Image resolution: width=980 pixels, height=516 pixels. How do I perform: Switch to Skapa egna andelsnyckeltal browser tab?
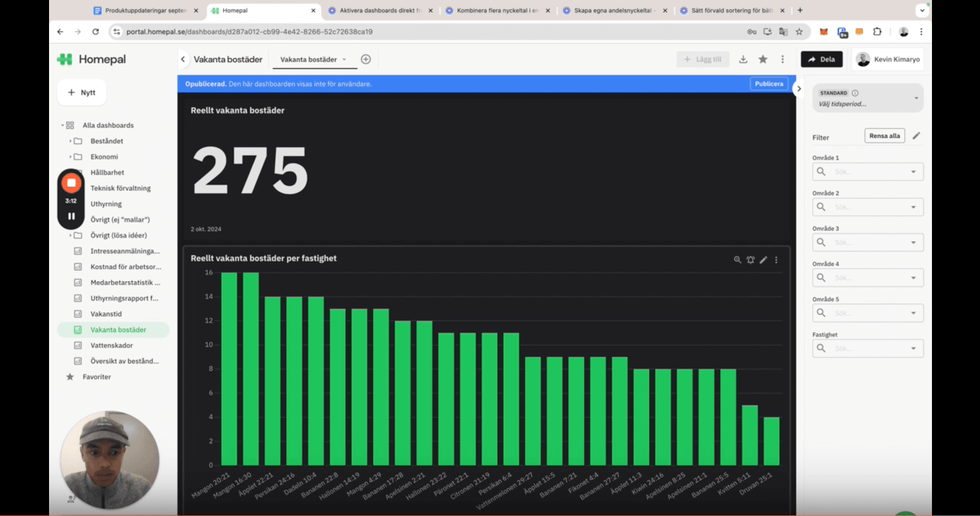point(615,10)
